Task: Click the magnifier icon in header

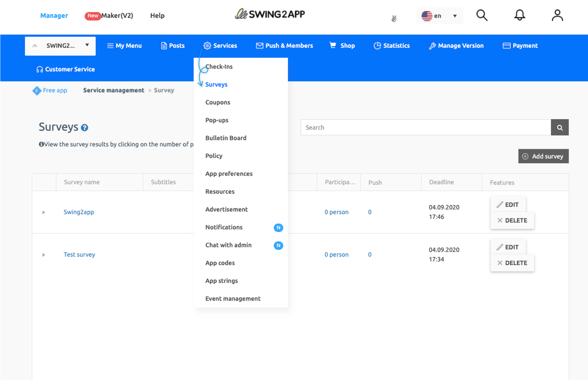Action: point(482,15)
